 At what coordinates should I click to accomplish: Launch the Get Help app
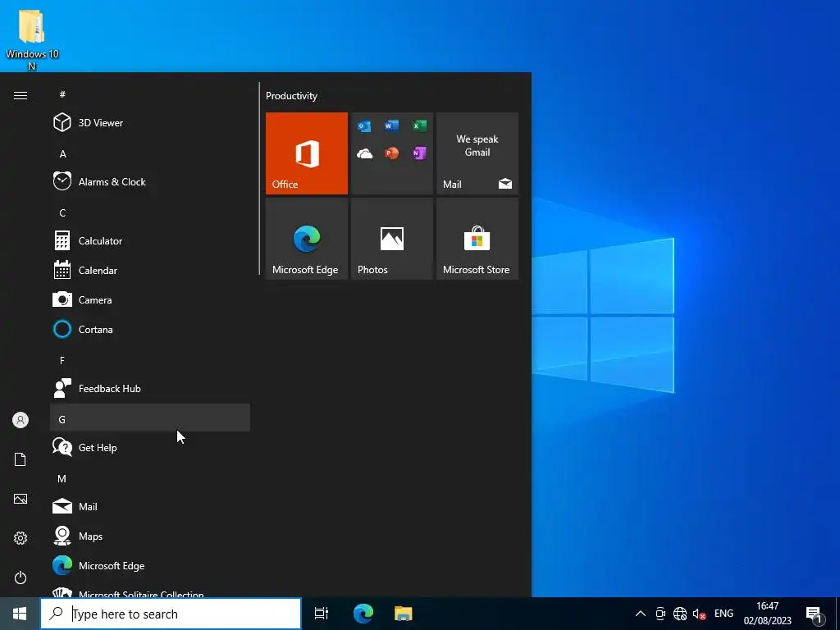[x=150, y=447]
